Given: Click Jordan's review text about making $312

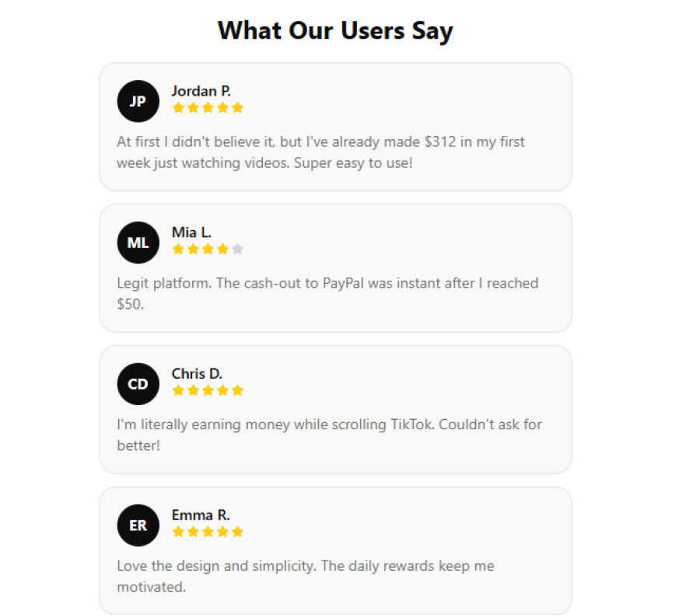Looking at the screenshot, I should click(320, 152).
